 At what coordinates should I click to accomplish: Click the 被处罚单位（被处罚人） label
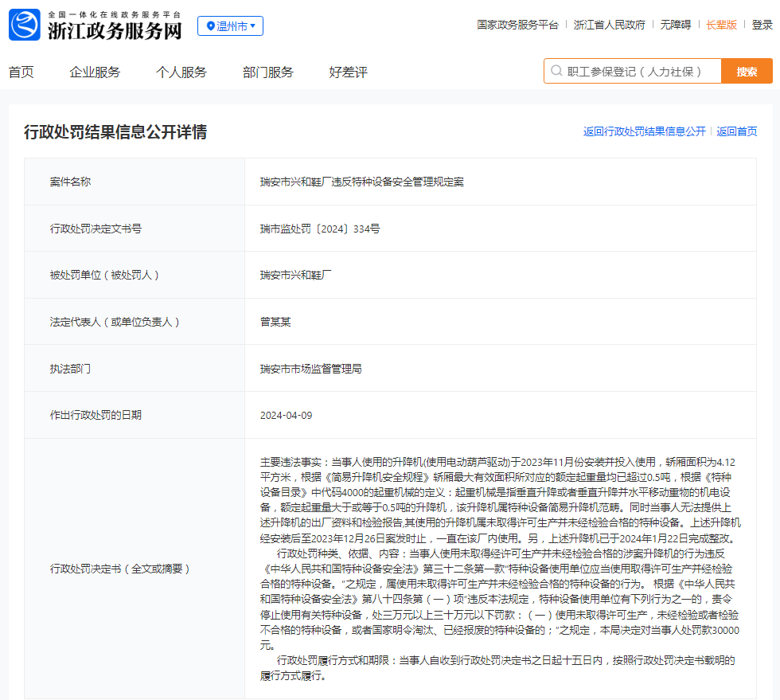click(104, 275)
